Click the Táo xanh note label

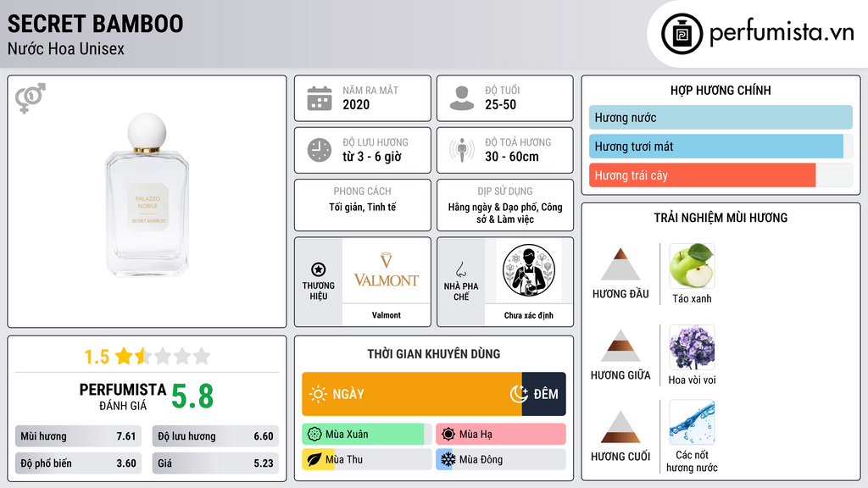click(x=692, y=299)
